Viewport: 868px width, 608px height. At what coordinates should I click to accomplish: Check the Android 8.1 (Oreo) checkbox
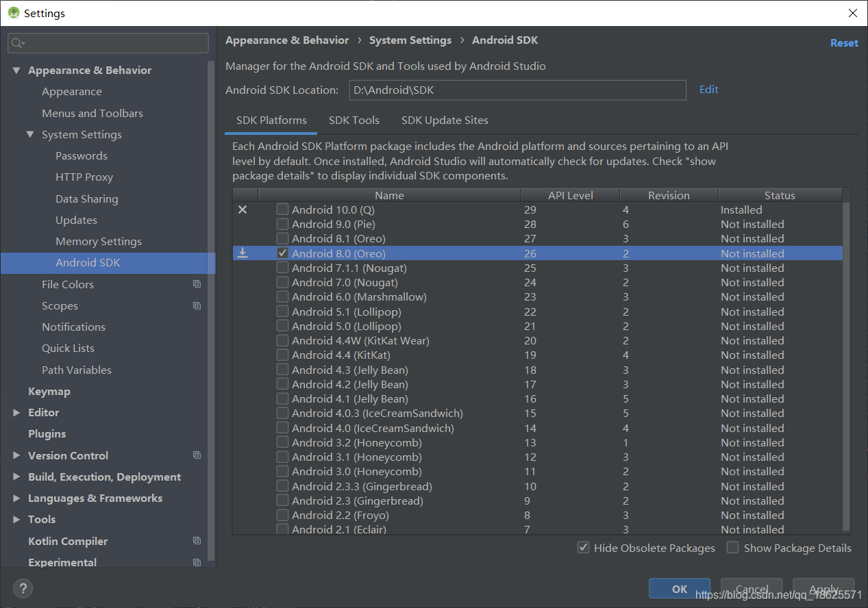tap(282, 238)
